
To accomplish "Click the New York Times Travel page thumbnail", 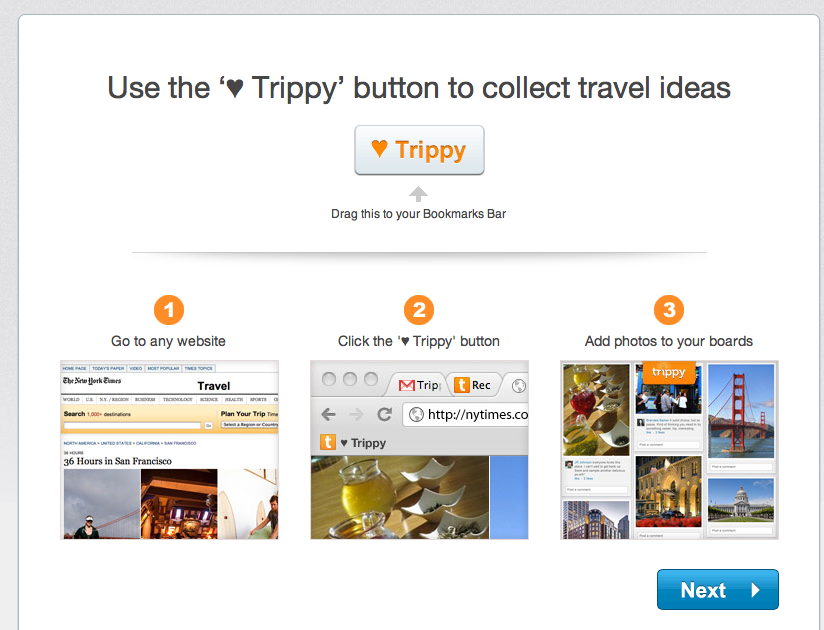I will 169,450.
